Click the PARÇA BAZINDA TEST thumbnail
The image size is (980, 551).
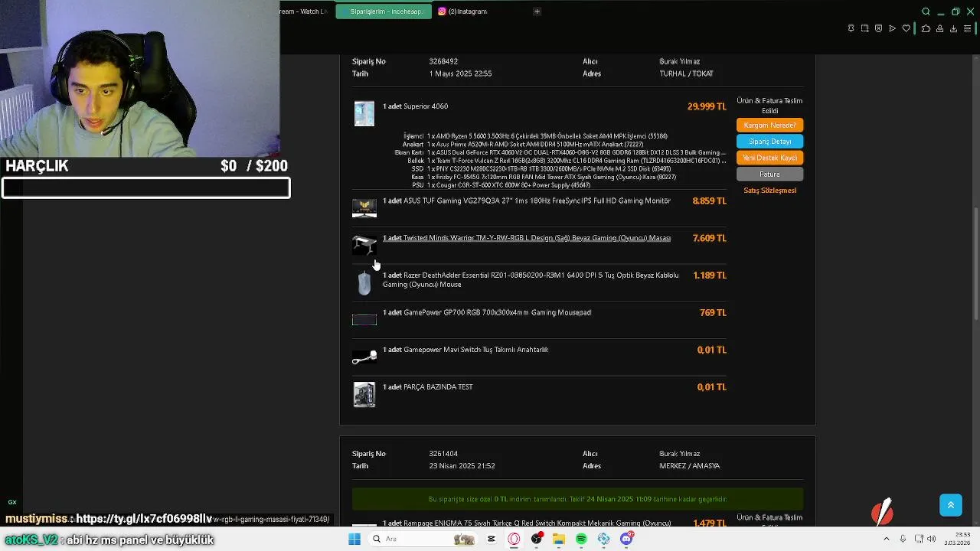[x=364, y=395]
